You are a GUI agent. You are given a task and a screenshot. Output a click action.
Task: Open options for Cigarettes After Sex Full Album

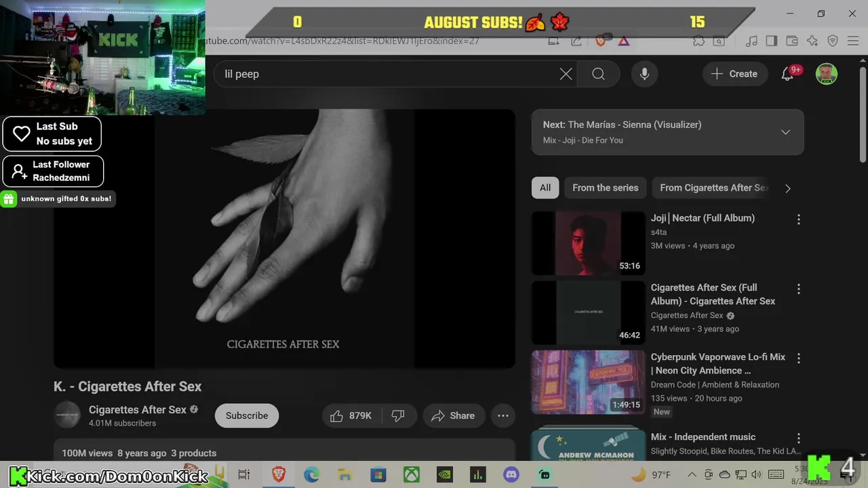coord(798,289)
